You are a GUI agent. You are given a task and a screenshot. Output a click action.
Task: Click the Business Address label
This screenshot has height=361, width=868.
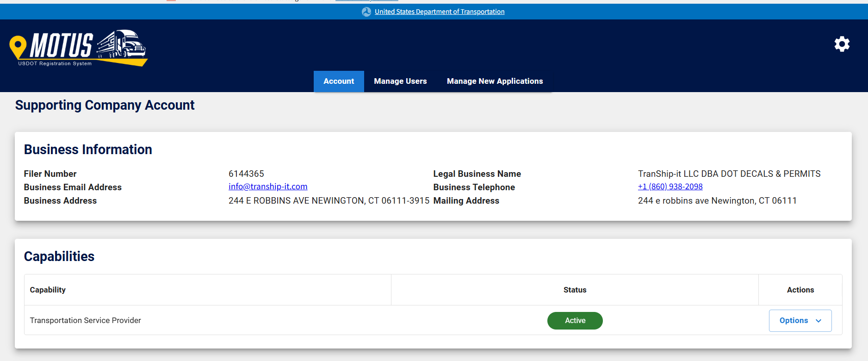pyautogui.click(x=60, y=200)
